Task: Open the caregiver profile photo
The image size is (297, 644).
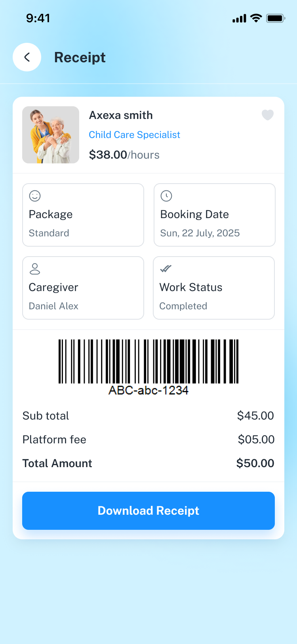Action: click(x=51, y=135)
